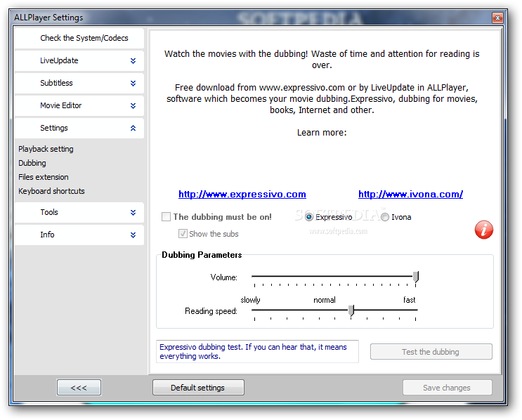Click the Dubbing Parameters group label

(202, 255)
